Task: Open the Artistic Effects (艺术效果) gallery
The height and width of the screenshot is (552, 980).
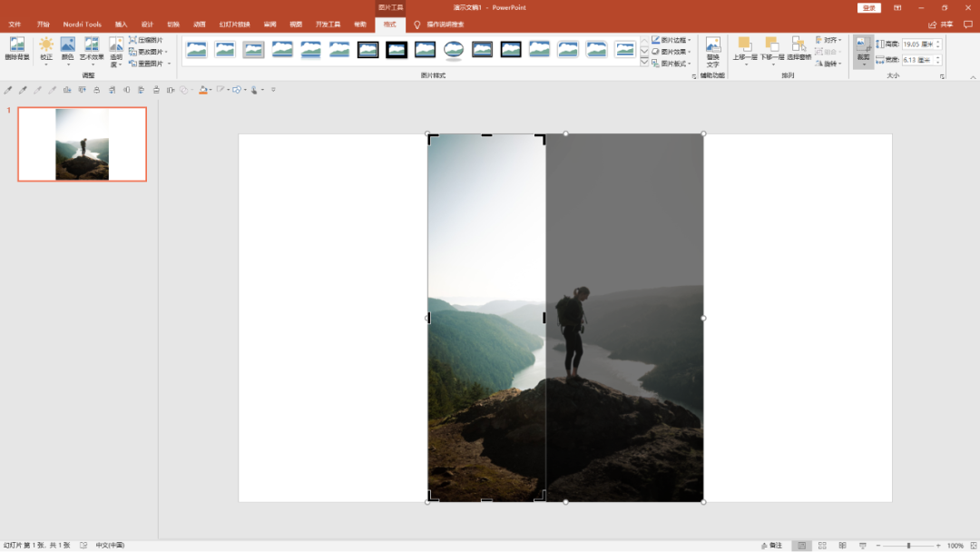Action: tap(92, 51)
